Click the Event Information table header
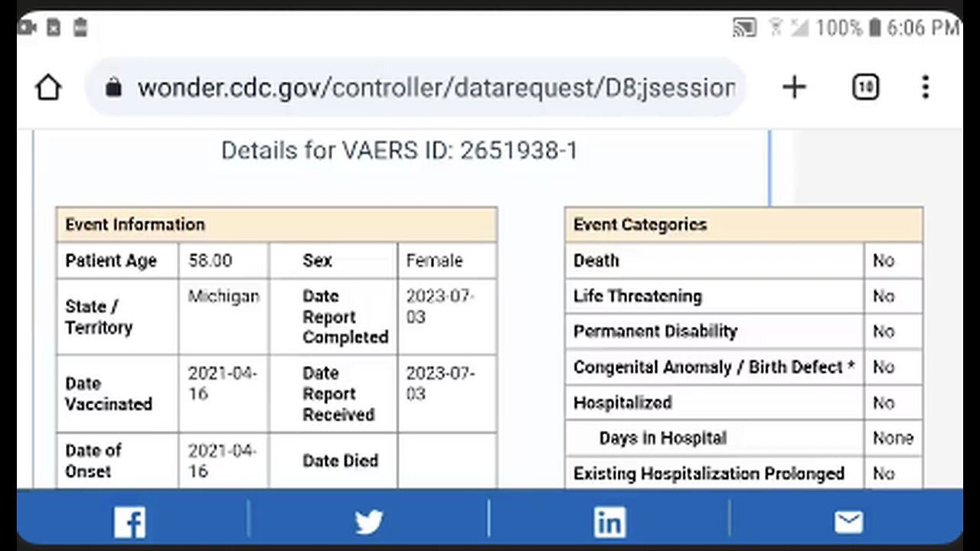The height and width of the screenshot is (551, 980). pos(276,225)
